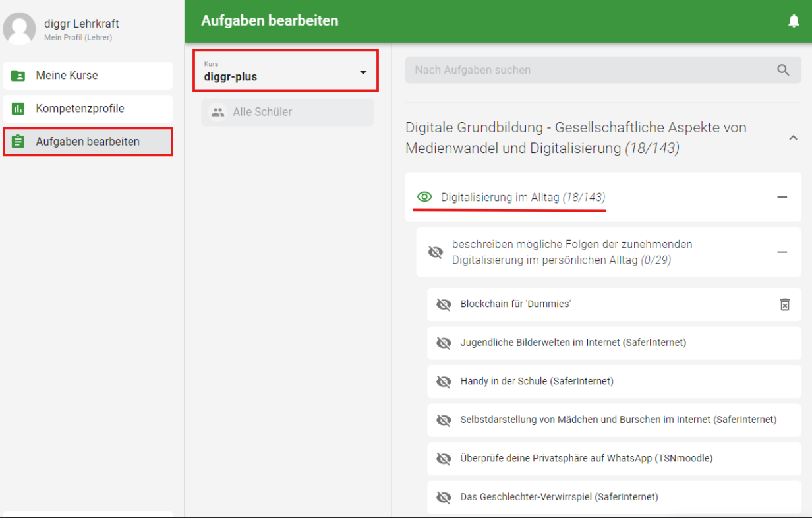
Task: Click the Kompetenzprofile chart icon
Action: pyautogui.click(x=18, y=109)
